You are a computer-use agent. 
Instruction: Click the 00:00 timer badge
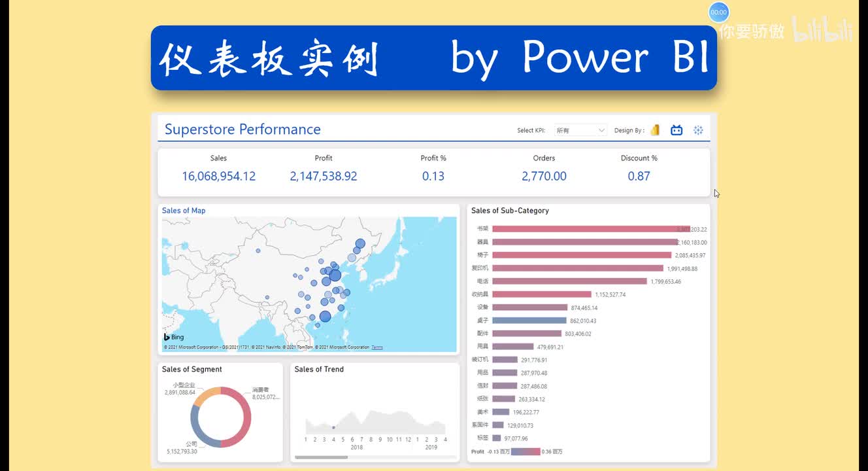(x=718, y=12)
